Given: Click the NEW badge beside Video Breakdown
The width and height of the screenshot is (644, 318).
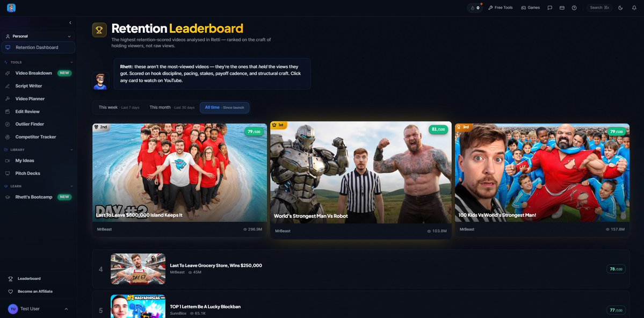Looking at the screenshot, I should coord(64,73).
